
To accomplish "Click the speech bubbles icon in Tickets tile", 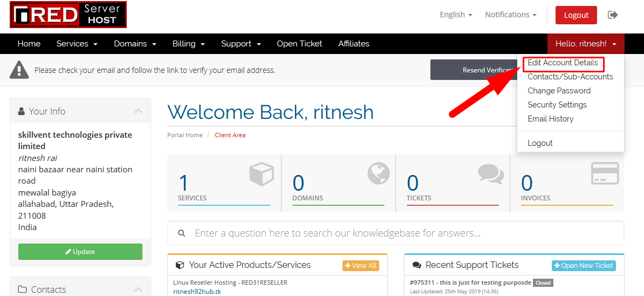I will (491, 174).
